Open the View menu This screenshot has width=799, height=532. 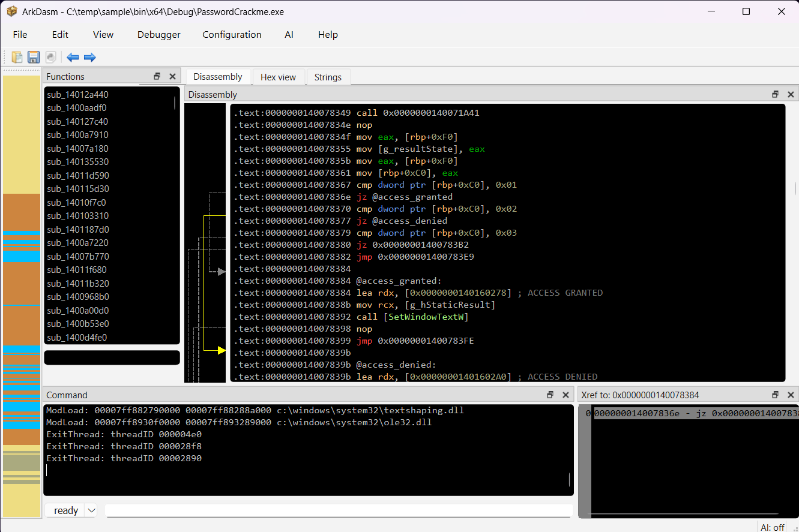(x=103, y=34)
